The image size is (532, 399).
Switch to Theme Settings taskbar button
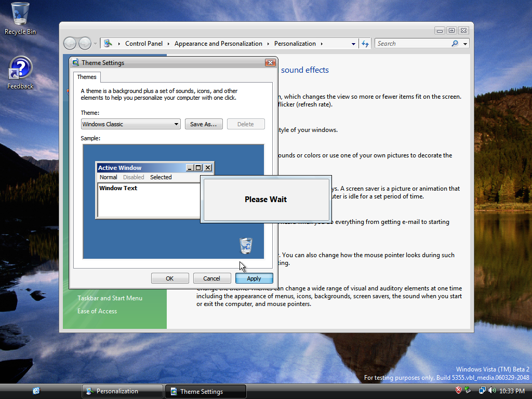click(206, 391)
